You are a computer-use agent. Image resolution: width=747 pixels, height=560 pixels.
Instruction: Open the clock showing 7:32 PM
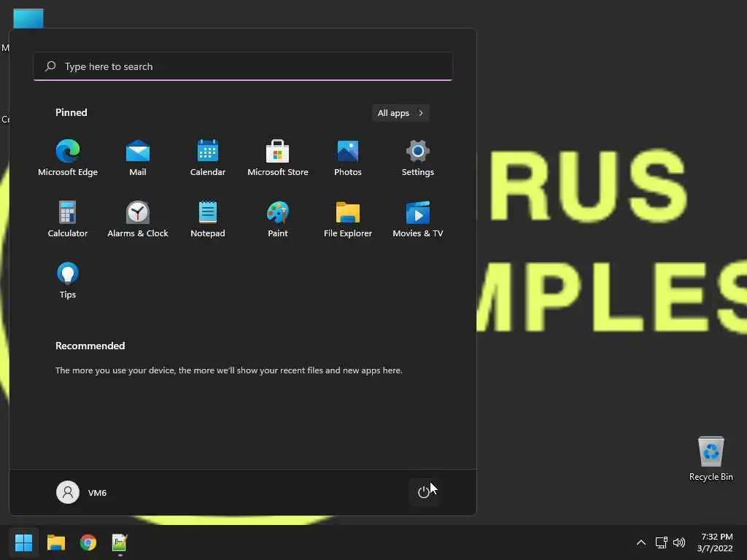tap(715, 542)
